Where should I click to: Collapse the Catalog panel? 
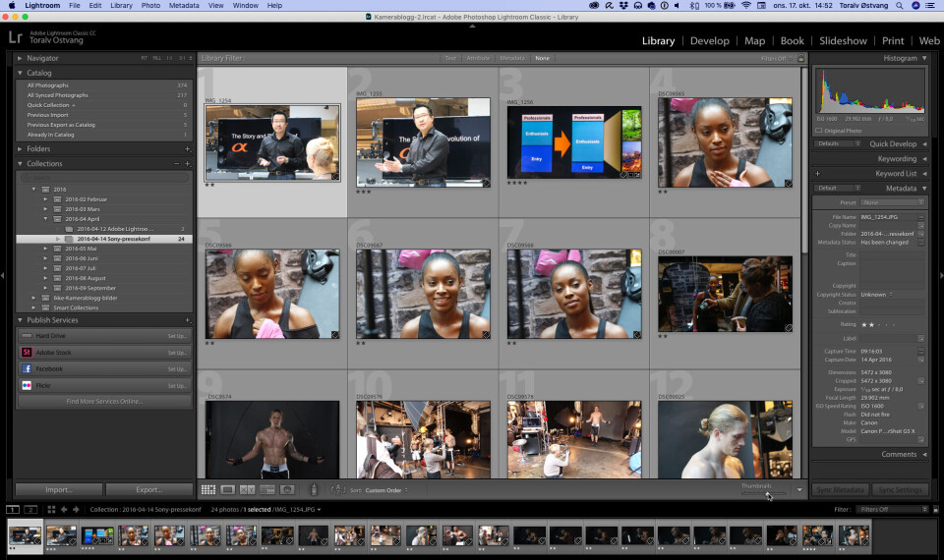pyautogui.click(x=20, y=73)
